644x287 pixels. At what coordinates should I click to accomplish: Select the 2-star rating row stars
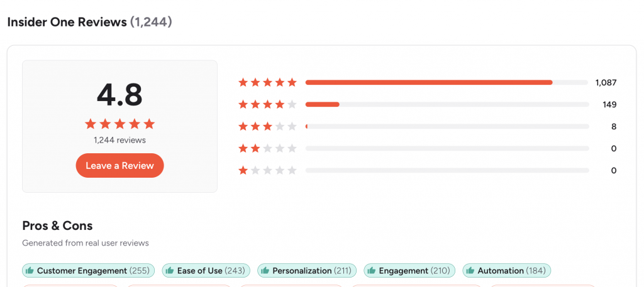click(x=267, y=148)
